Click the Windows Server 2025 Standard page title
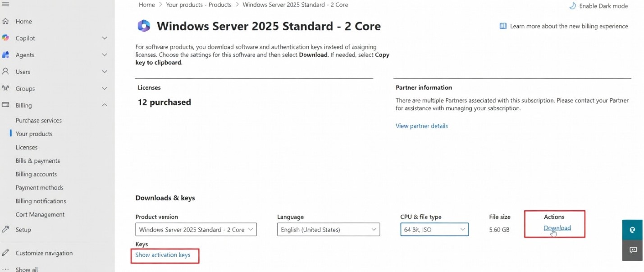This screenshot has width=644, height=272. (269, 26)
